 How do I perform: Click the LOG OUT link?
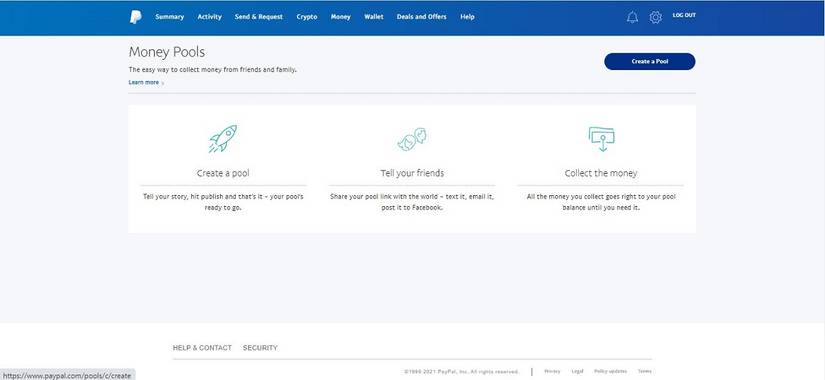(684, 15)
